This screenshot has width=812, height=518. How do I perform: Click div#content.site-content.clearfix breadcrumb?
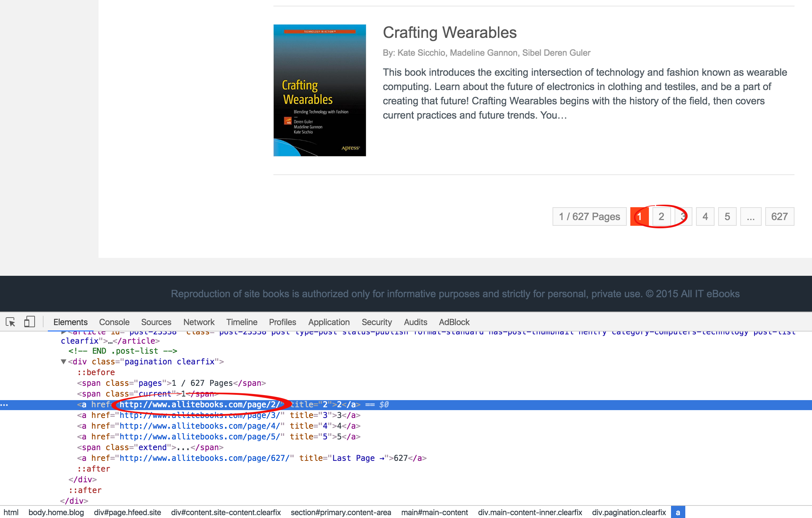226,512
